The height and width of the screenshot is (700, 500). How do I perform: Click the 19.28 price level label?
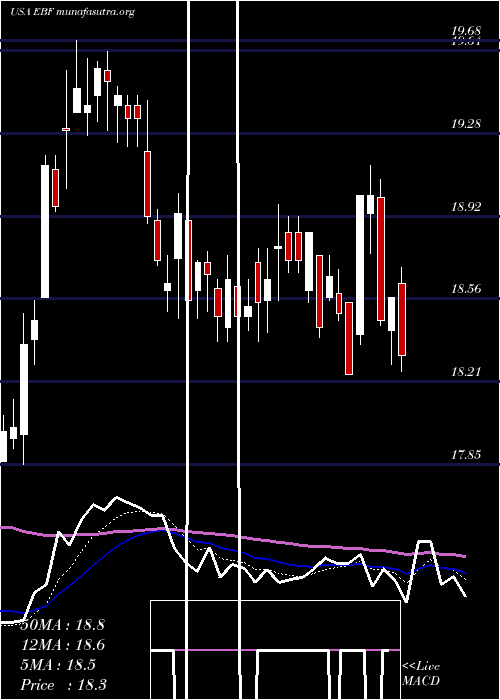point(466,124)
